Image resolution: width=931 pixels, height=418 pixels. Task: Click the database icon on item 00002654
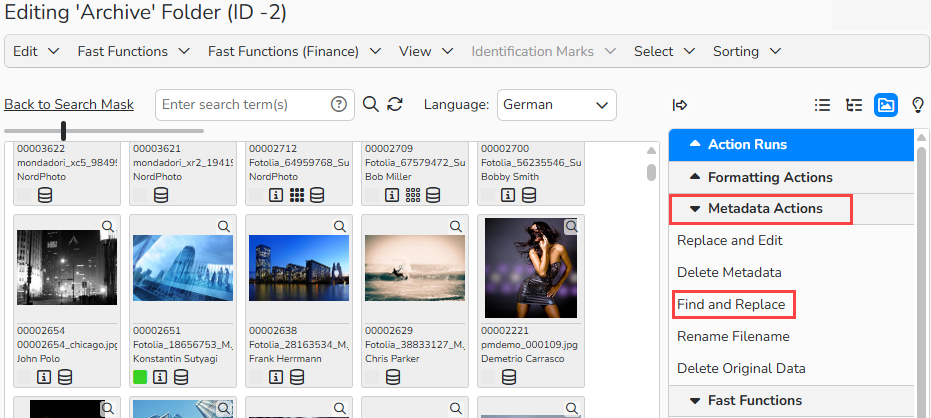[65, 377]
